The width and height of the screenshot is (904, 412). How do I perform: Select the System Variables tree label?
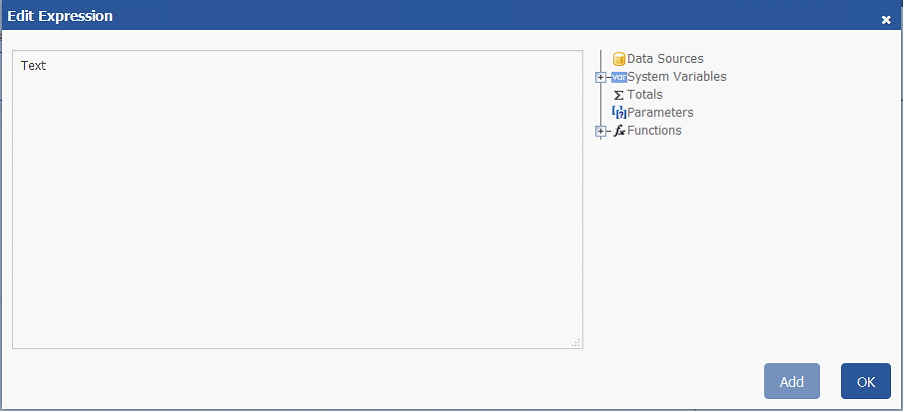click(676, 77)
